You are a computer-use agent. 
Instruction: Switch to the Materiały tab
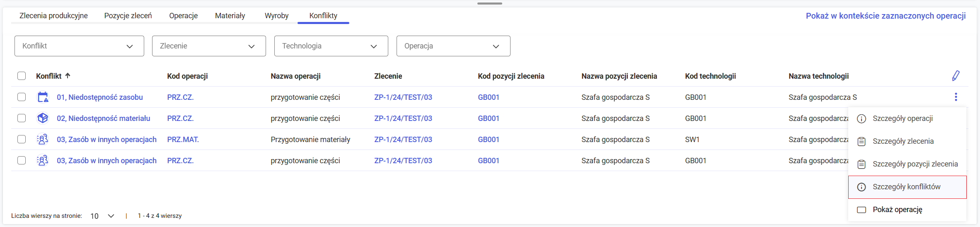coord(230,16)
